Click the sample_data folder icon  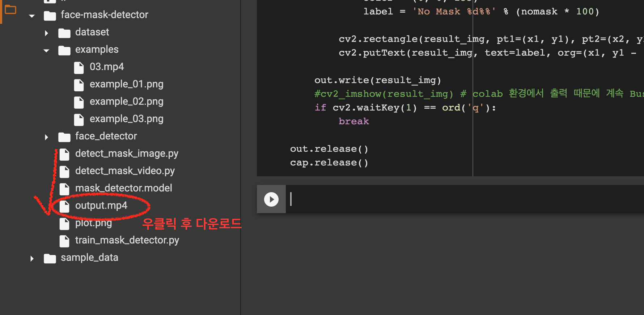pyautogui.click(x=50, y=258)
